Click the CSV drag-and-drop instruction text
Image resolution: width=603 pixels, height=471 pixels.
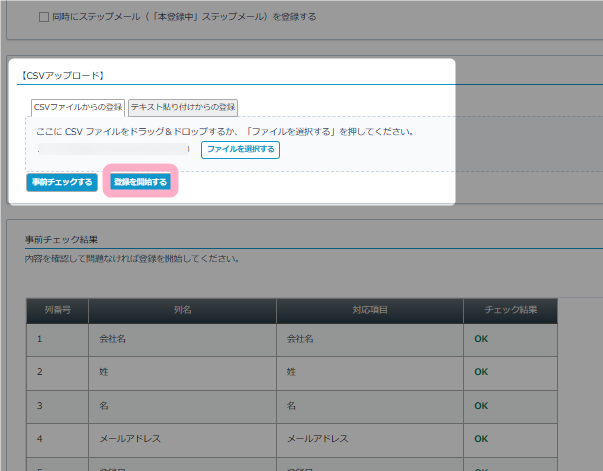click(224, 131)
